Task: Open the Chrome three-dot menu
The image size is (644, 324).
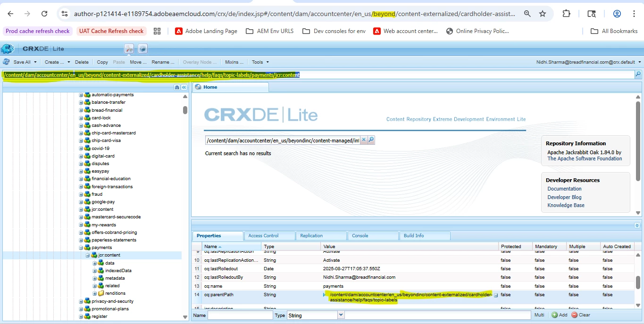Action: [x=635, y=14]
